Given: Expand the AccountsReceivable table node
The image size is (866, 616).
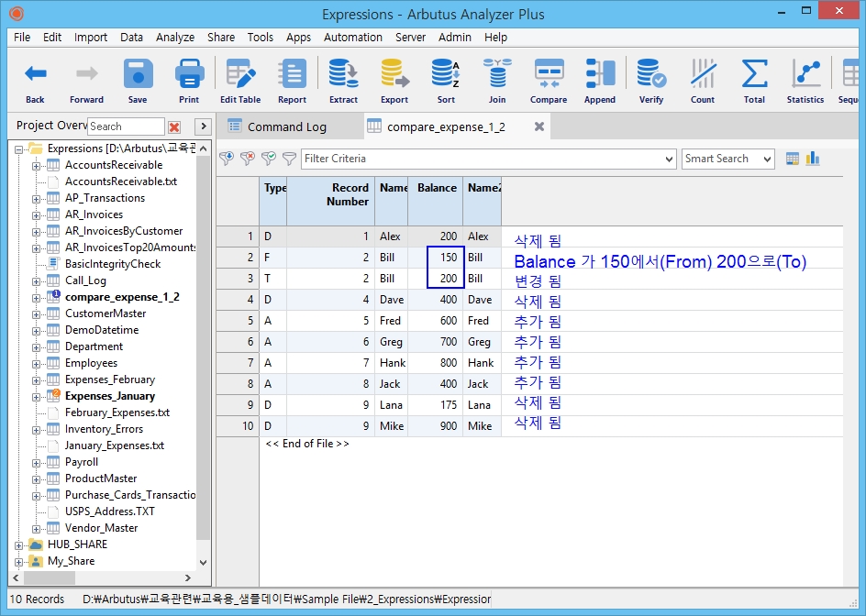Looking at the screenshot, I should pos(36,166).
